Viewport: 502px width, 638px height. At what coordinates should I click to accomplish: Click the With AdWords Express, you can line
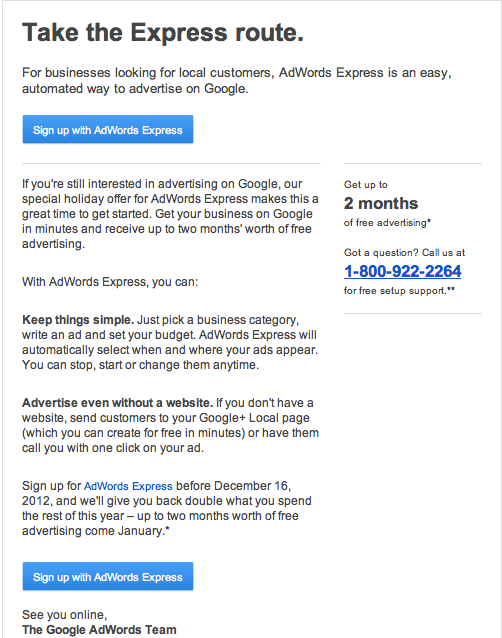[110, 282]
